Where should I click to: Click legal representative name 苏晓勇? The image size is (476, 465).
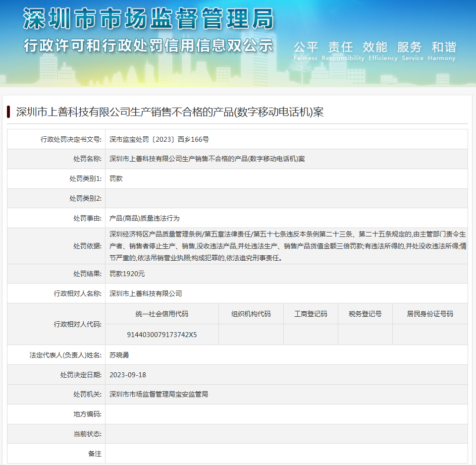tap(119, 355)
